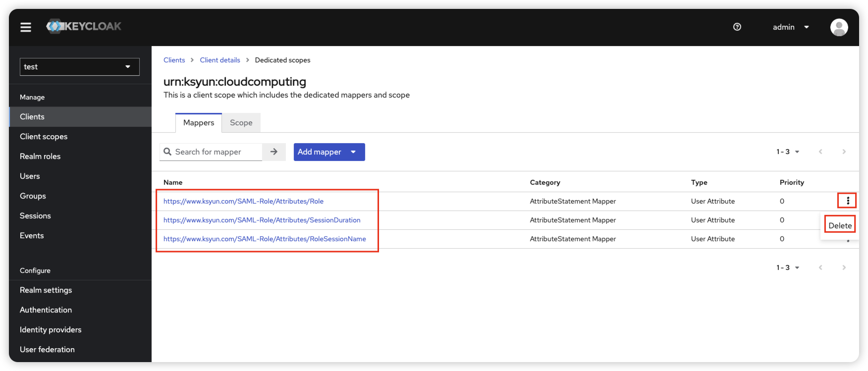
Task: Expand the test realm selector dropdown
Action: [x=79, y=67]
